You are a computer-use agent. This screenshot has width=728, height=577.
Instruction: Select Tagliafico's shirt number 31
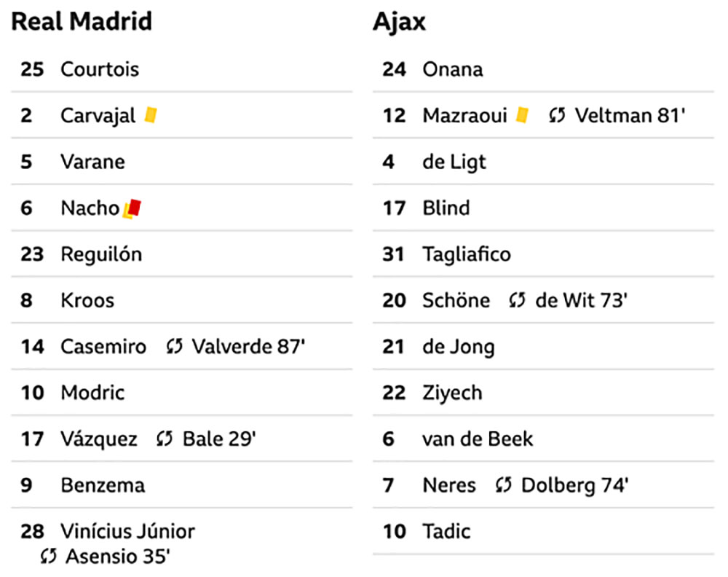coord(393,254)
